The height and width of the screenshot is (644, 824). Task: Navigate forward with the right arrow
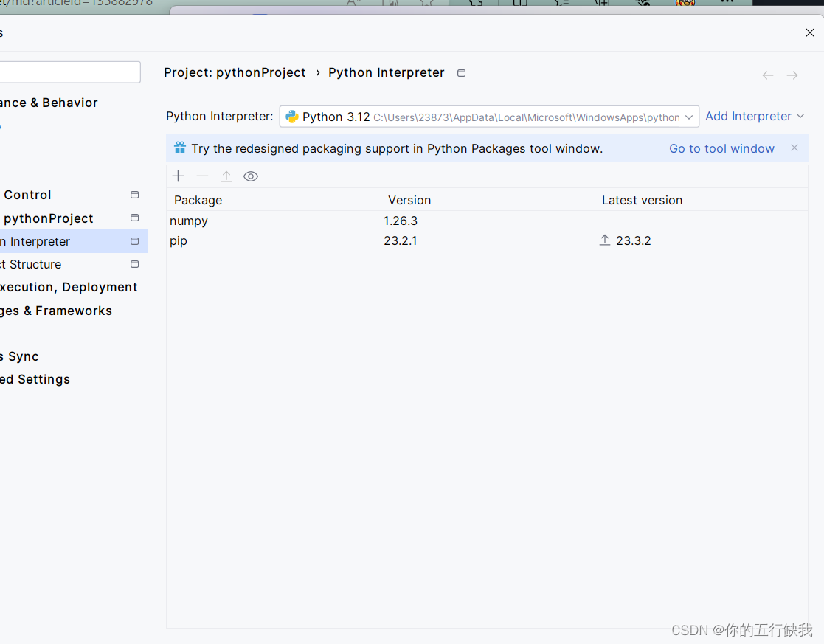coord(792,75)
